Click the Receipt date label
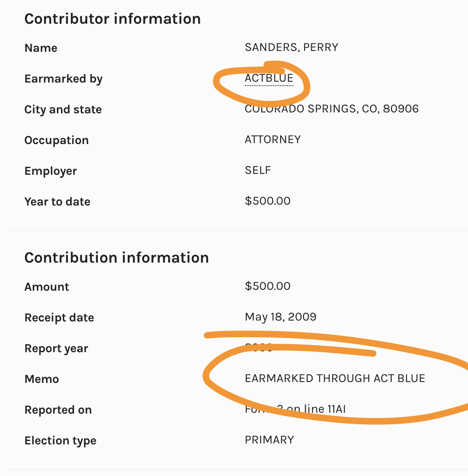468x476 pixels. coord(59,318)
